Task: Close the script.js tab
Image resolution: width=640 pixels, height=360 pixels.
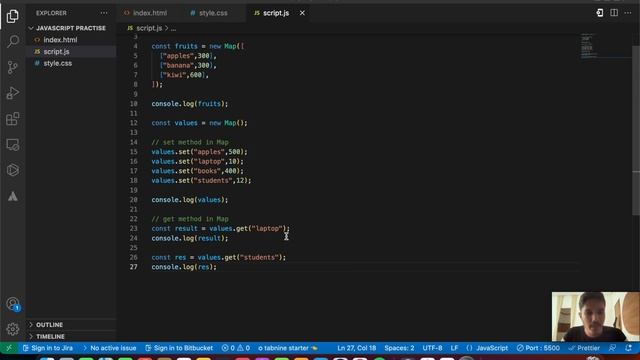Action: click(x=302, y=13)
